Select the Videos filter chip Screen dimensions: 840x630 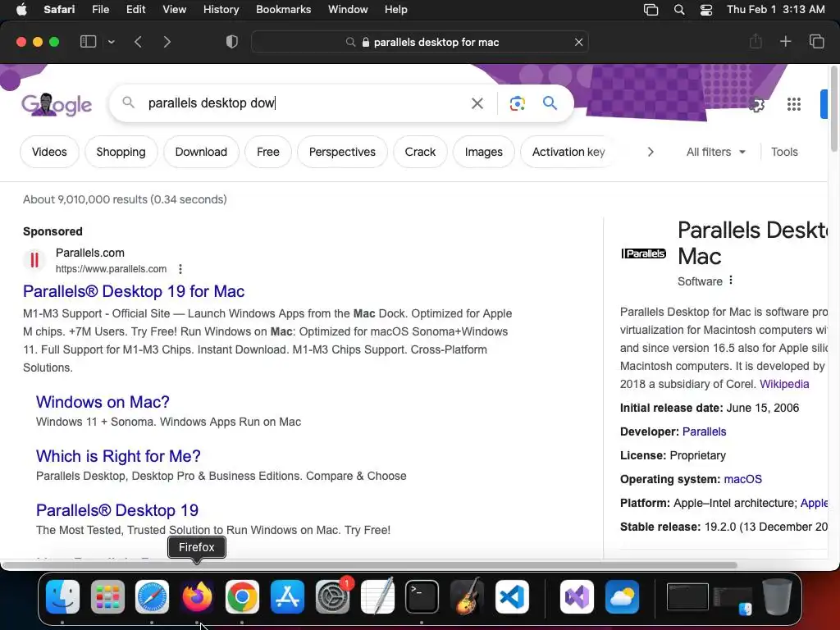pyautogui.click(x=49, y=152)
